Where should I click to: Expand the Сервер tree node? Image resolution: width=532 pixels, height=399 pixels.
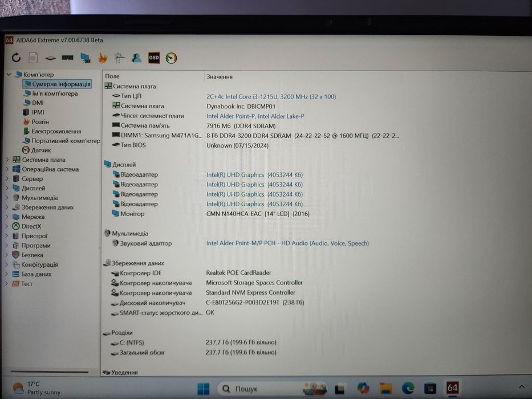[x=7, y=178]
